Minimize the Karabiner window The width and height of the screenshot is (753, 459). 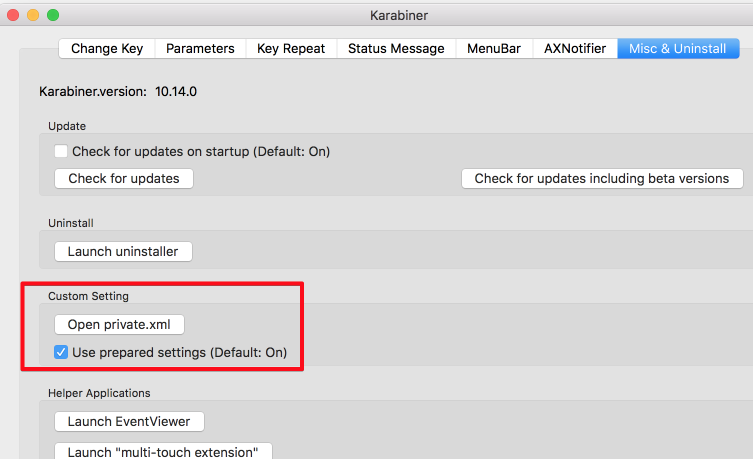(x=33, y=15)
